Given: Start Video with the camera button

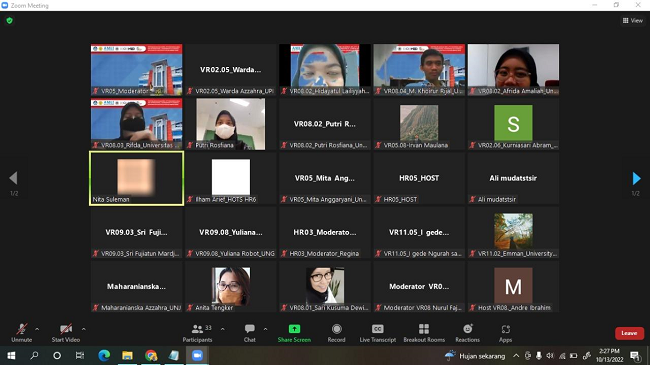Looking at the screenshot, I should tap(65, 333).
